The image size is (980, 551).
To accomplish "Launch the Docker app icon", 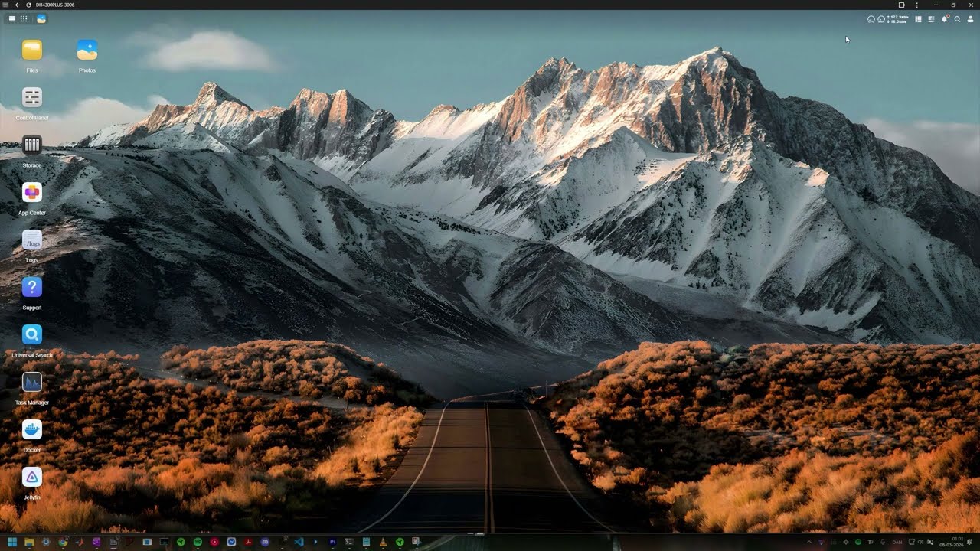I will click(x=32, y=430).
